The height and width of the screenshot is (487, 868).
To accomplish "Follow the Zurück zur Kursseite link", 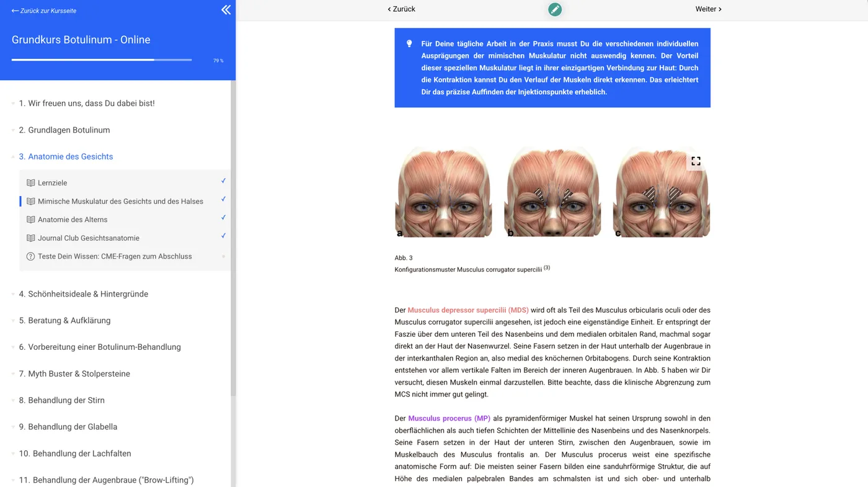I will 44,11.
